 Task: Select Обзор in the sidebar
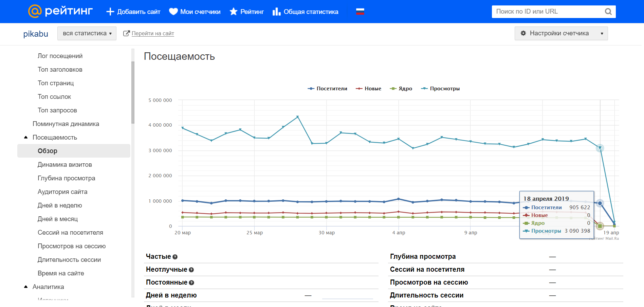(74, 151)
